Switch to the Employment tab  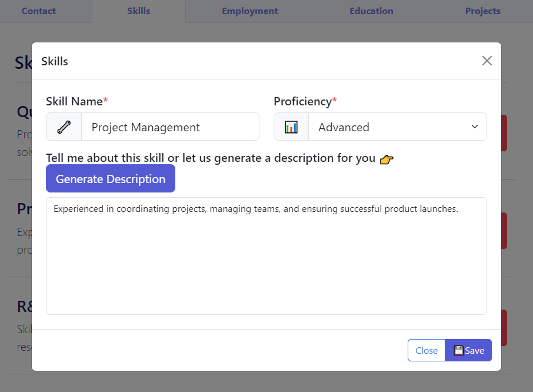point(249,11)
